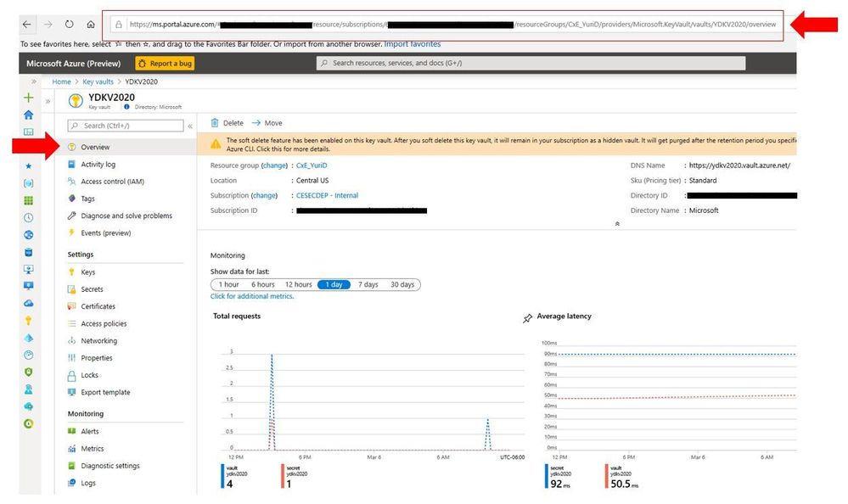Click the Move command
848x504 pixels.
point(267,123)
